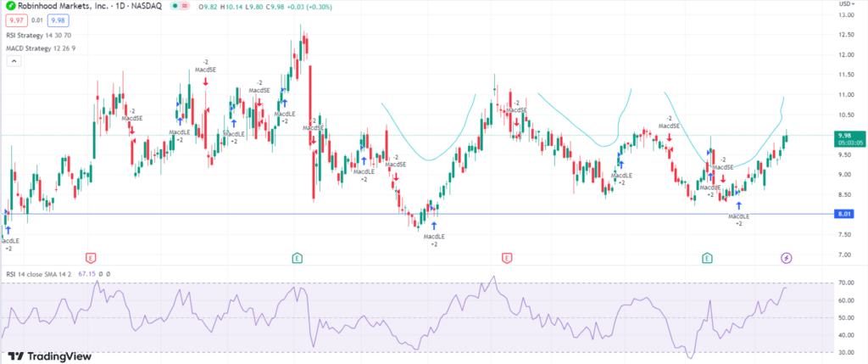The width and height of the screenshot is (868, 364).
Task: Select the MACD Strategy 12 26 9 legend
Action: (x=41, y=48)
